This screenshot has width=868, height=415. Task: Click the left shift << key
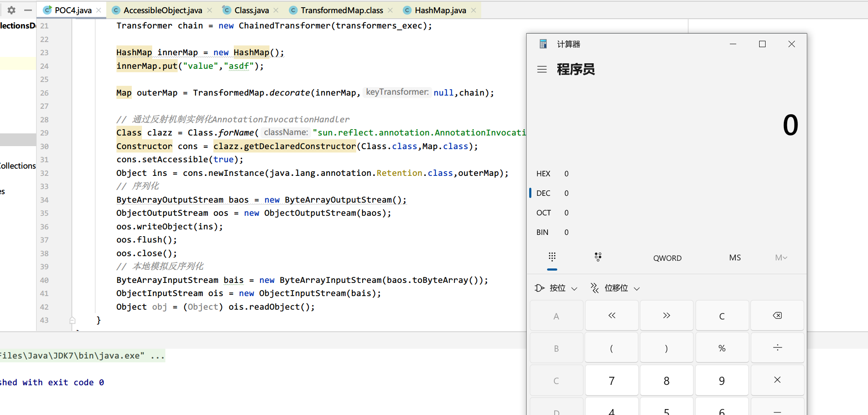(612, 316)
